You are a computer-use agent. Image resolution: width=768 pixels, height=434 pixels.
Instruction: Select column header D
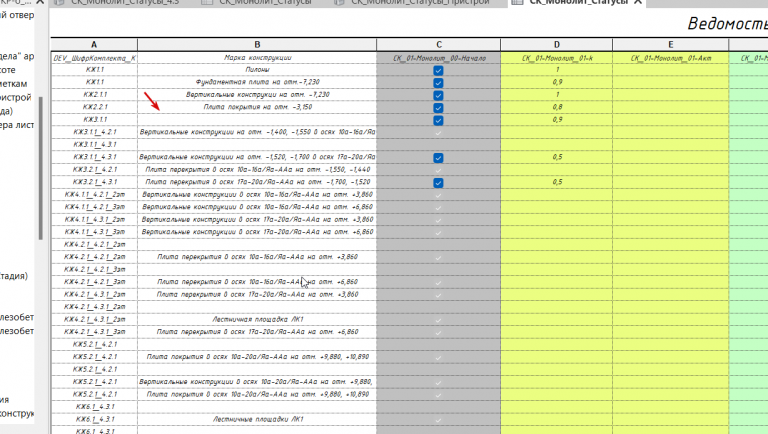pos(556,45)
